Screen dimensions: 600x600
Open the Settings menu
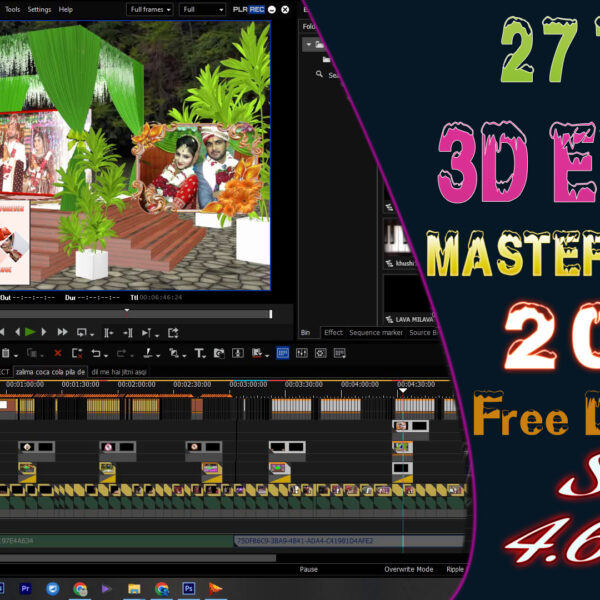pyautogui.click(x=39, y=9)
